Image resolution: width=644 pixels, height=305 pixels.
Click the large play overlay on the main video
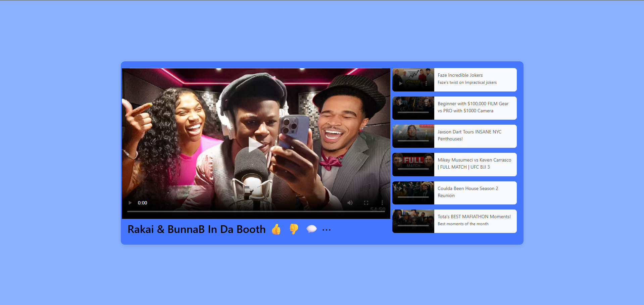click(x=256, y=144)
